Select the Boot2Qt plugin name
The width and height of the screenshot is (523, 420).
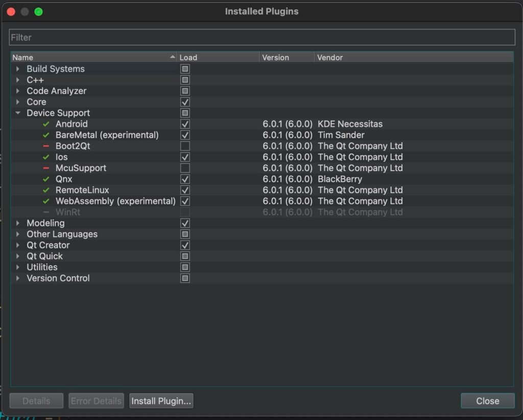(73, 146)
